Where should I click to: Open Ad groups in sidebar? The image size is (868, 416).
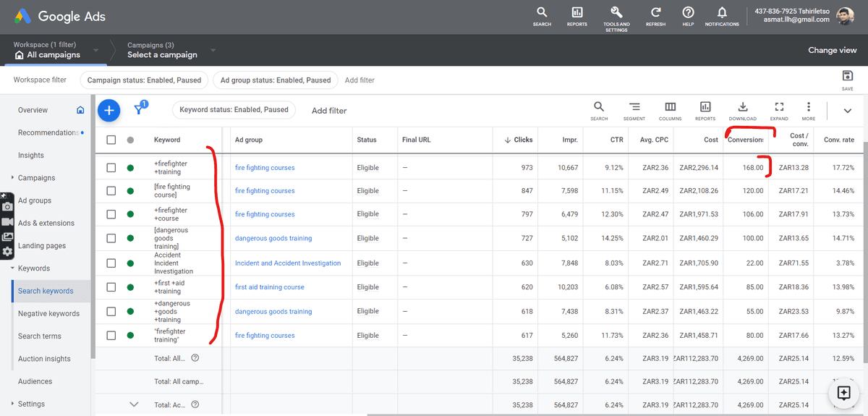[35, 200]
